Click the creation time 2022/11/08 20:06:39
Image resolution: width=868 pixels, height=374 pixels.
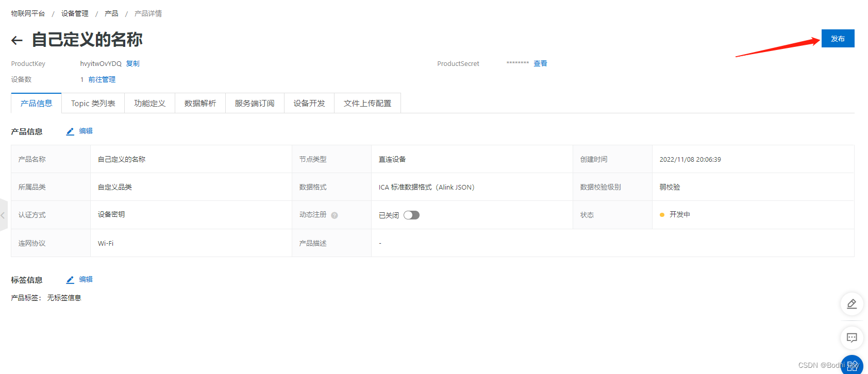(x=690, y=160)
